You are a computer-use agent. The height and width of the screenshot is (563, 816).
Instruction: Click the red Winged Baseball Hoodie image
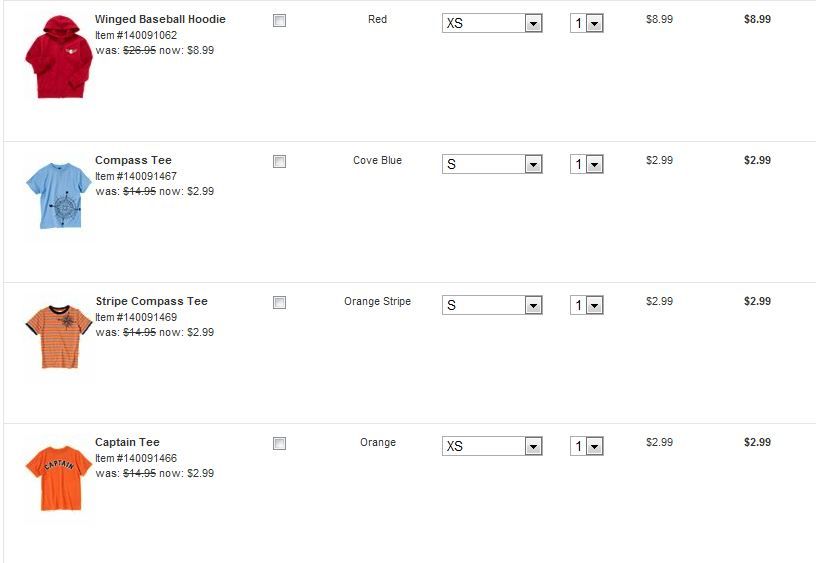point(58,57)
